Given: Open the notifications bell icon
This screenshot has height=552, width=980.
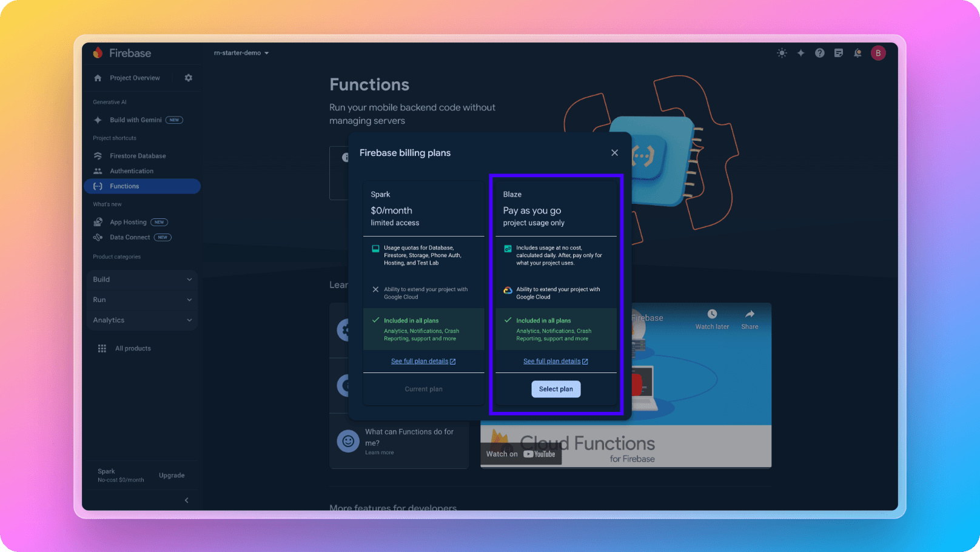Looking at the screenshot, I should [857, 53].
